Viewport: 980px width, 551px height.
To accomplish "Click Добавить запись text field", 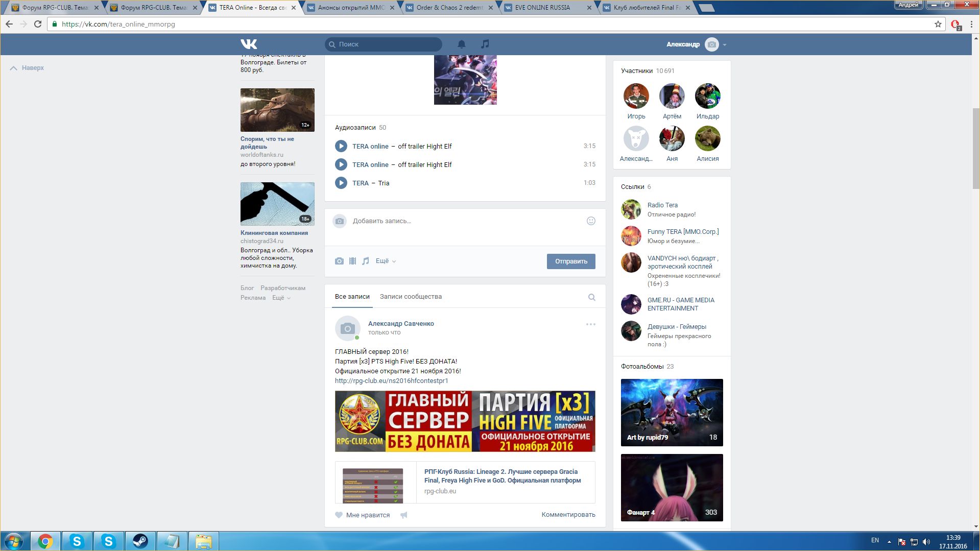I will pos(465,221).
